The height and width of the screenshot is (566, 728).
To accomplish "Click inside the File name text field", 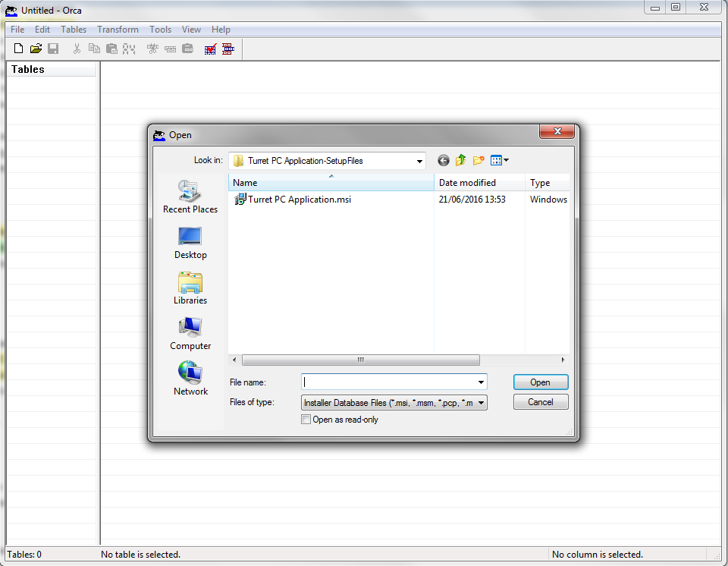I will tap(389, 382).
